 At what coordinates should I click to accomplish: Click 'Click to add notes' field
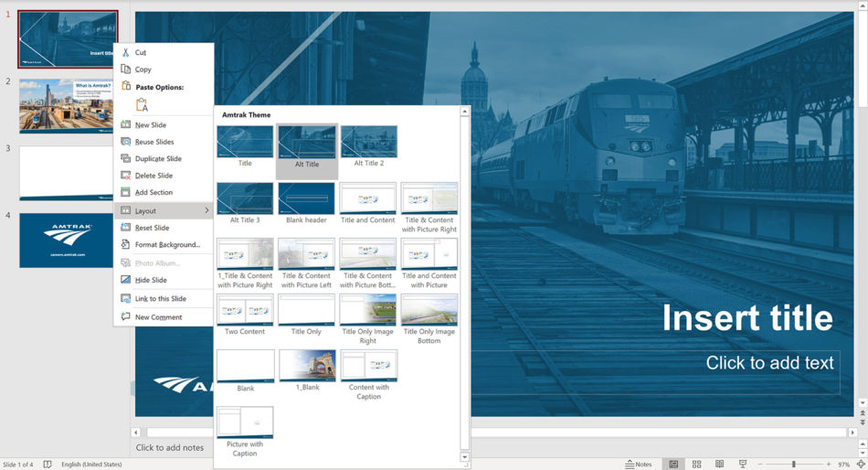click(170, 447)
